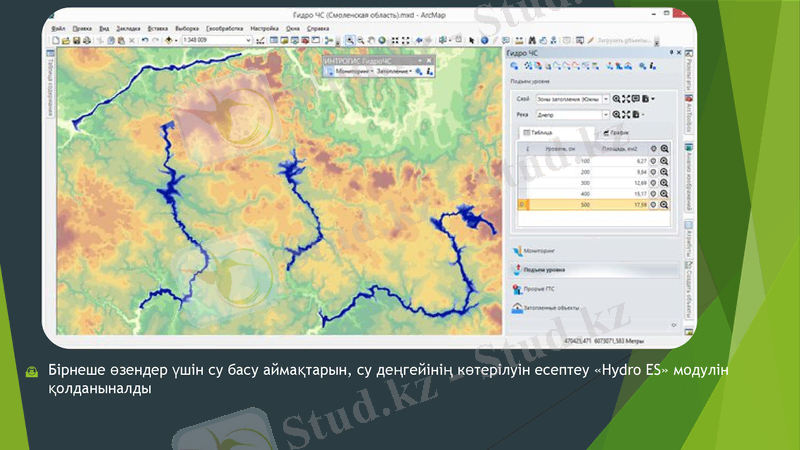
Task: Select the level 400 row
Action: coord(593,194)
